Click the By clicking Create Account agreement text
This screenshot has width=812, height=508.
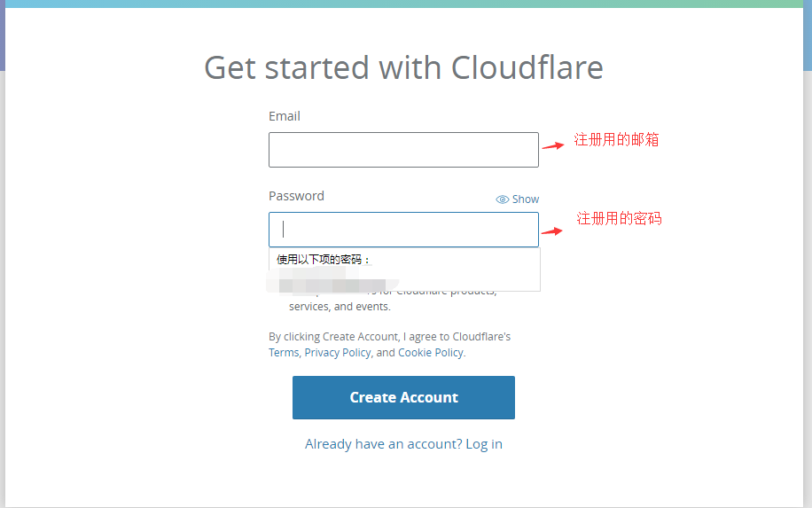click(x=389, y=337)
